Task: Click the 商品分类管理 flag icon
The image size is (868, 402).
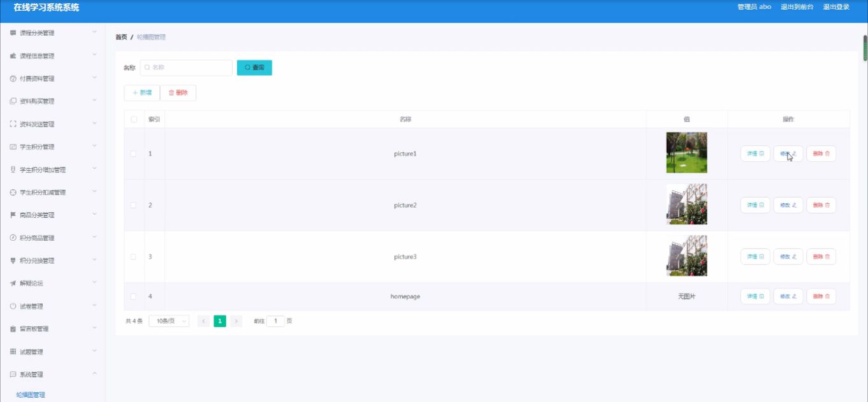Action: click(x=13, y=215)
